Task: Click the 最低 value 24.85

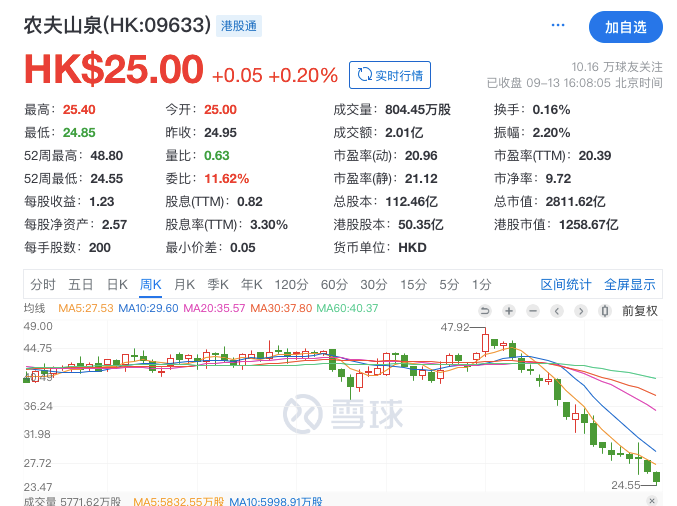Action: pyautogui.click(x=79, y=133)
